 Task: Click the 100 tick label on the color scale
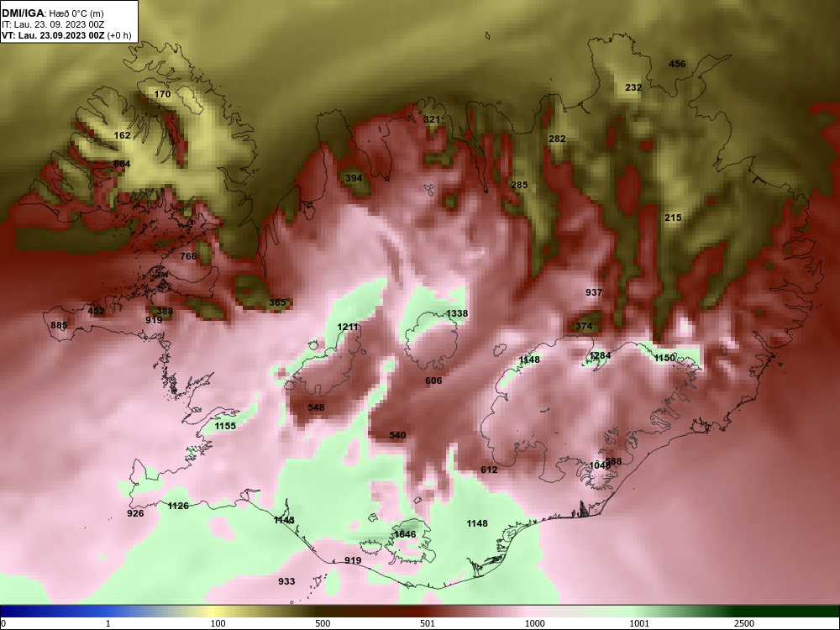[x=218, y=623]
